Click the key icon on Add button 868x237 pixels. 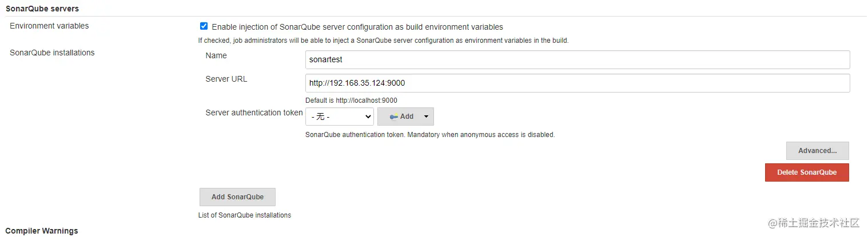coord(393,117)
